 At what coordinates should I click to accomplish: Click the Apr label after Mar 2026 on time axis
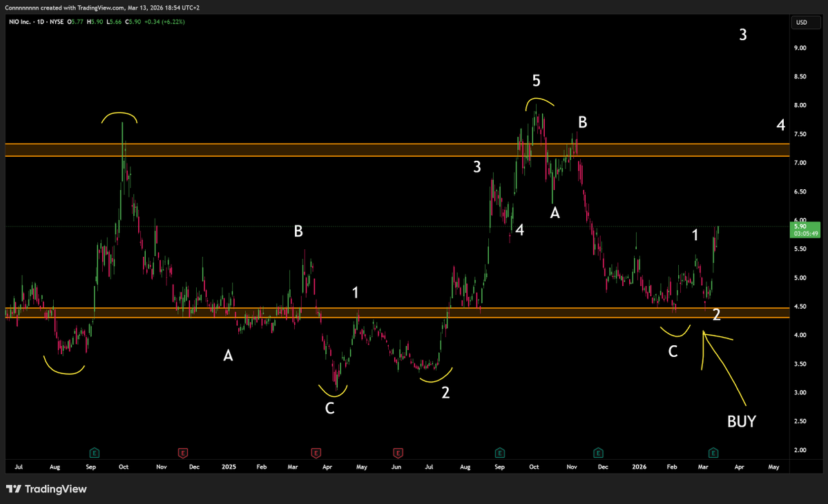coord(740,467)
